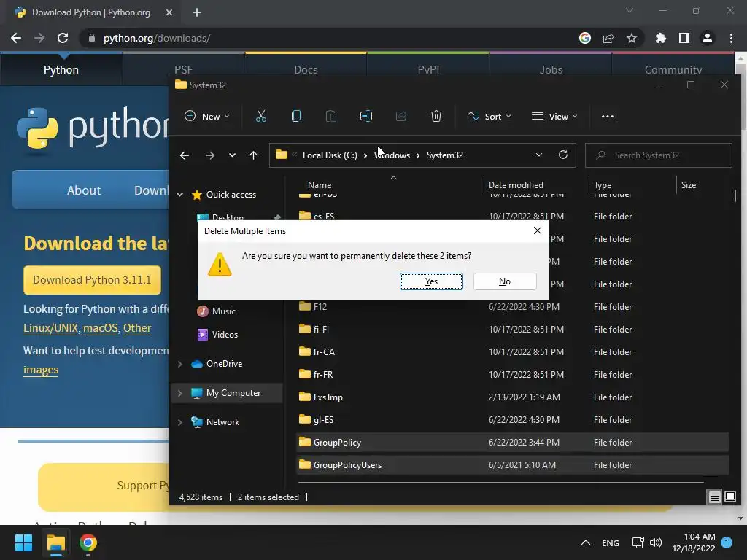This screenshot has width=747, height=560.
Task: Click the volume icon in system tray
Action: [656, 542]
